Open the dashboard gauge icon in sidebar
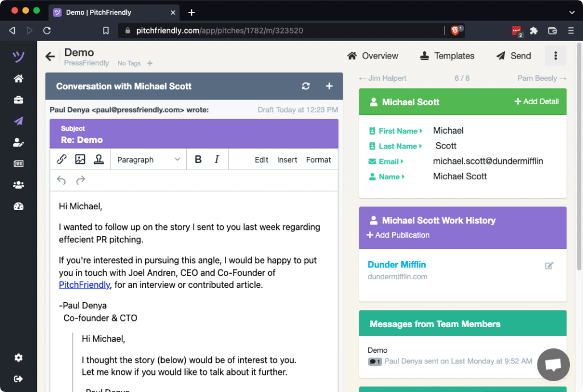The height and width of the screenshot is (392, 583). (19, 207)
